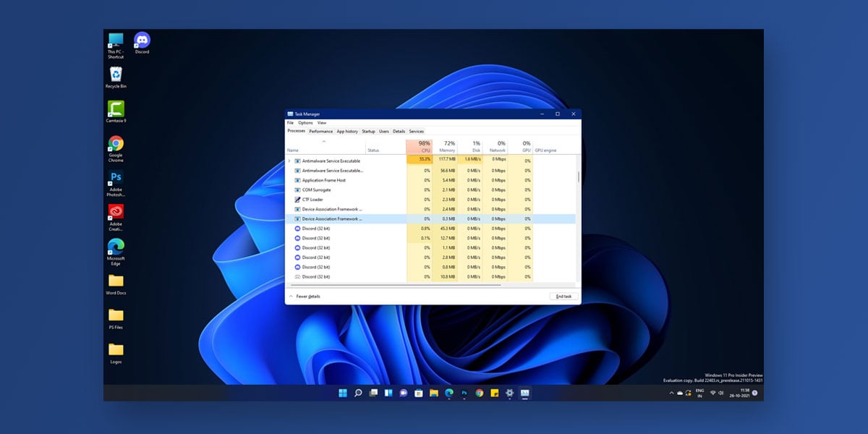Sort by the CPU column header

tap(420, 146)
